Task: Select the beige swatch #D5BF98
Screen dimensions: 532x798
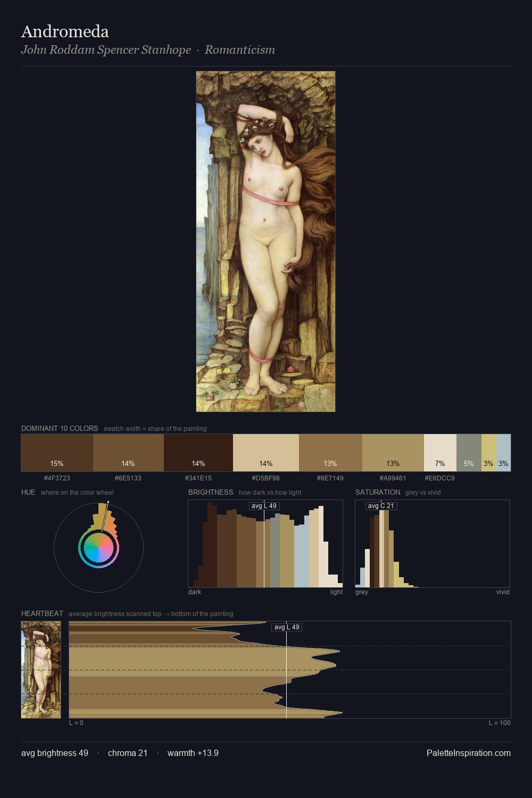Action: 266,453
